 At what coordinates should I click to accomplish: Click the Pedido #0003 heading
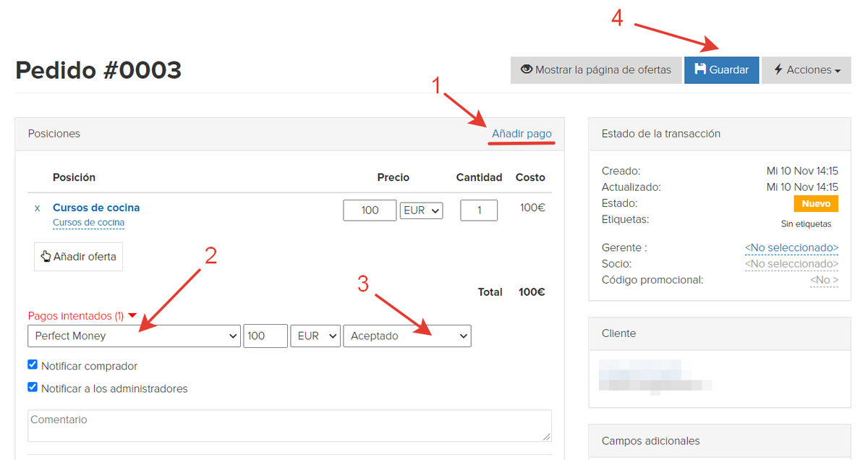click(98, 70)
